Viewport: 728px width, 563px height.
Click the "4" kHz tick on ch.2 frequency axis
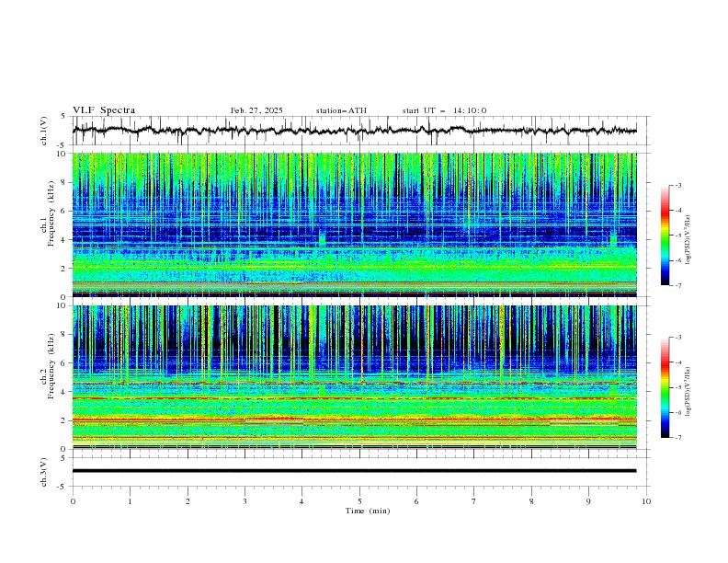65,392
